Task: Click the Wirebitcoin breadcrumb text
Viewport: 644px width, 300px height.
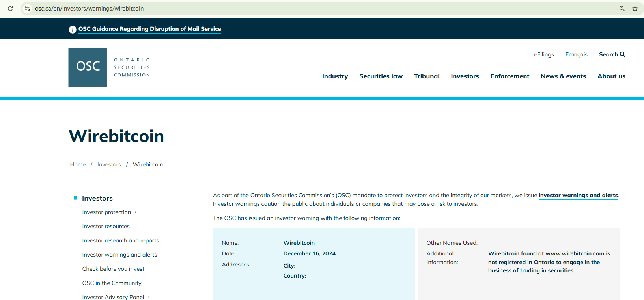Action: click(x=148, y=164)
